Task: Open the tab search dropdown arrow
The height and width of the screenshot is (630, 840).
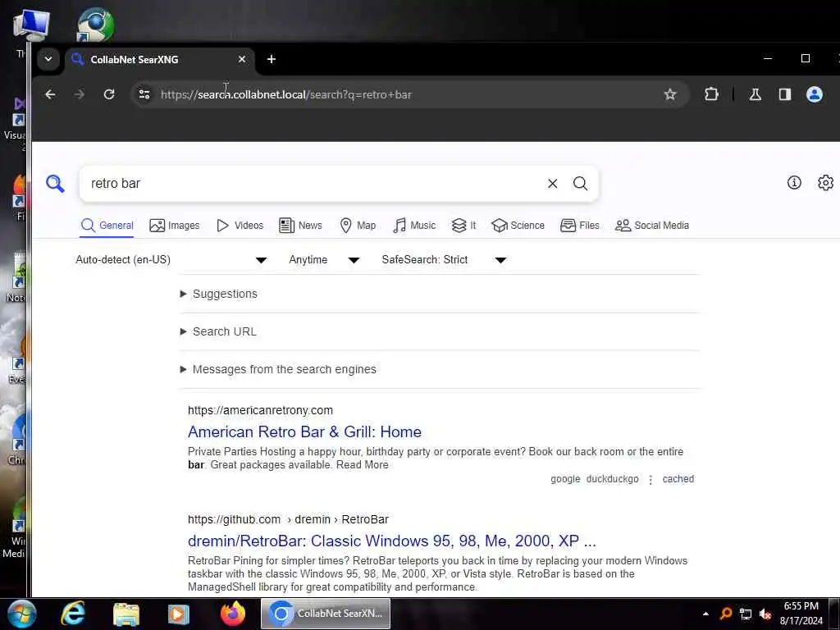Action: [48, 59]
